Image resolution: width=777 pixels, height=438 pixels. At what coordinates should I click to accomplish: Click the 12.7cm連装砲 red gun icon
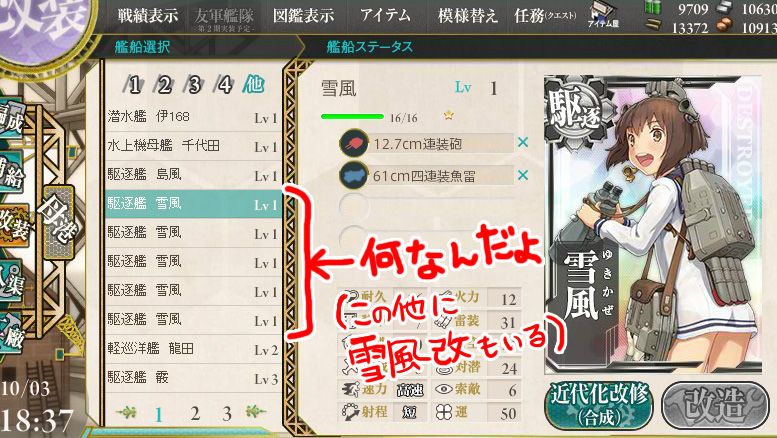pos(354,144)
